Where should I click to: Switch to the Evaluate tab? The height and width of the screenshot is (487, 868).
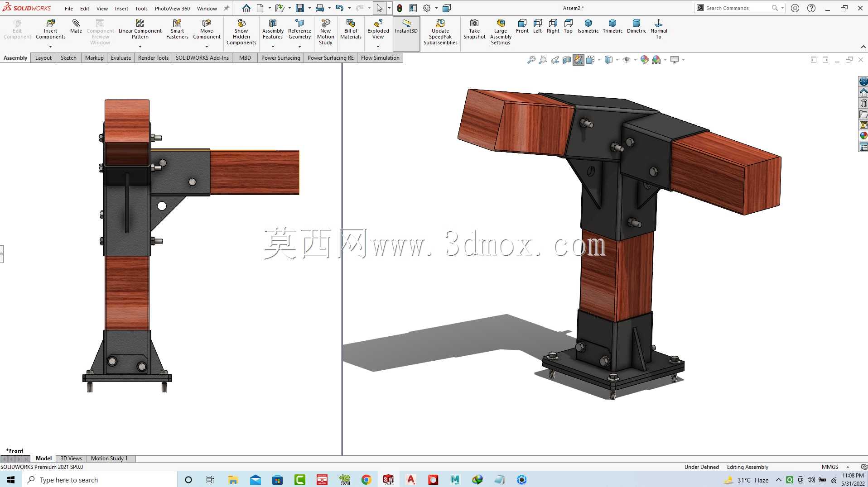[x=121, y=58]
